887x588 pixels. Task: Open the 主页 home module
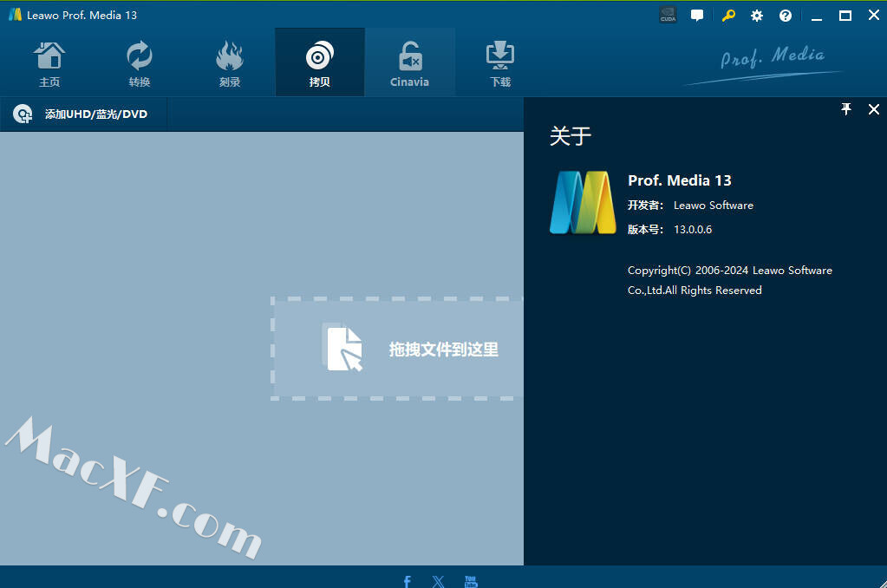(x=49, y=63)
